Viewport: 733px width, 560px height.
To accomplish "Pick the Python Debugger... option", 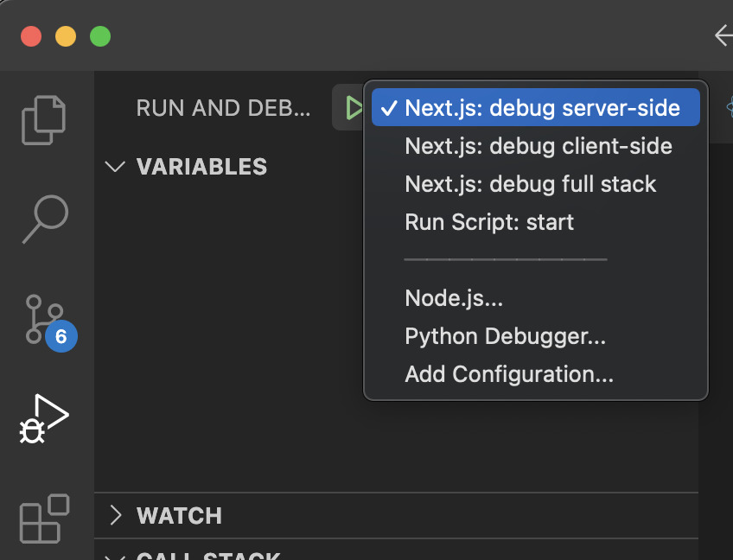I will tap(535, 336).
